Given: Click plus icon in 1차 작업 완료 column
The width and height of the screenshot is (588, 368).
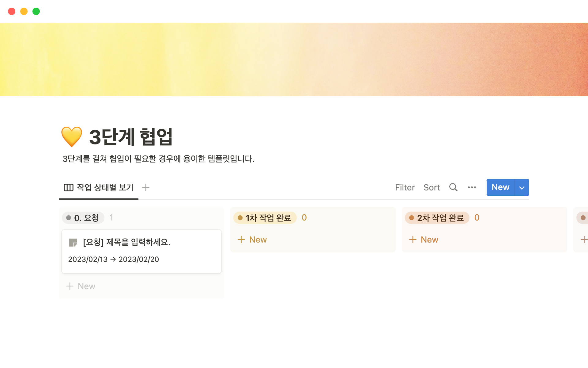Looking at the screenshot, I should point(241,240).
